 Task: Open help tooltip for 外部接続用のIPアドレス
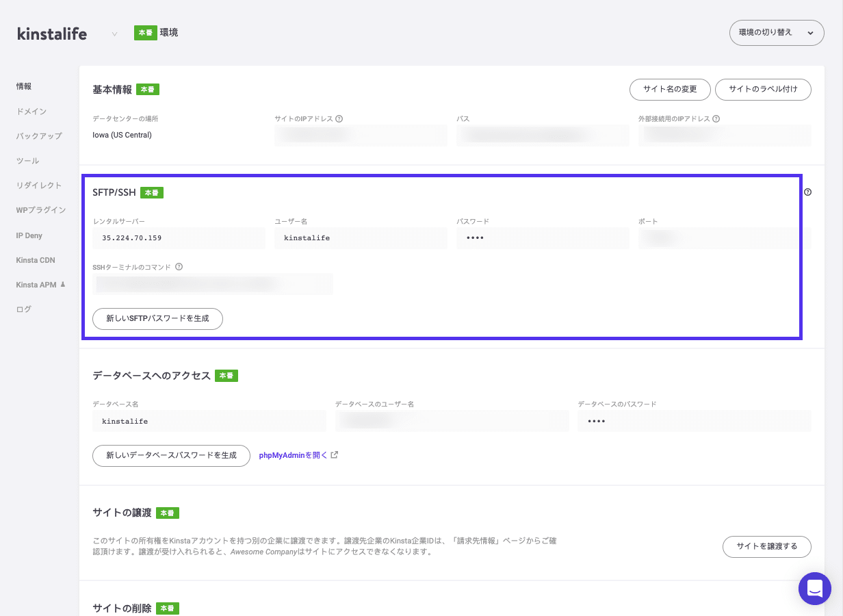coord(716,118)
